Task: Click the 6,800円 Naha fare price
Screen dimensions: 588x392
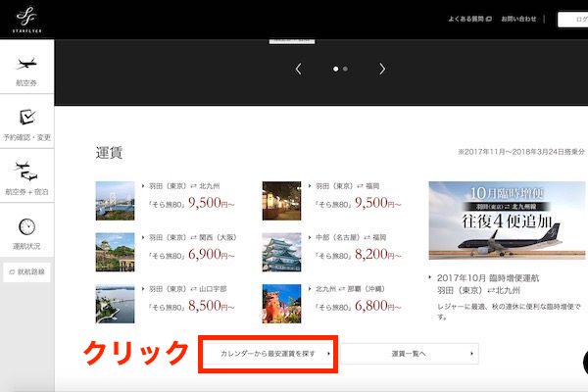Action: tap(378, 306)
